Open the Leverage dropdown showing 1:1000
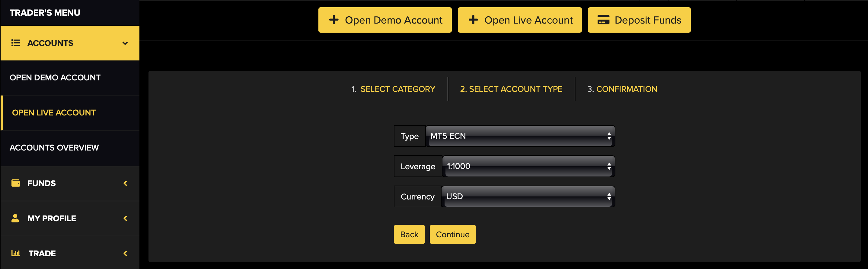The image size is (868, 269). (x=528, y=167)
